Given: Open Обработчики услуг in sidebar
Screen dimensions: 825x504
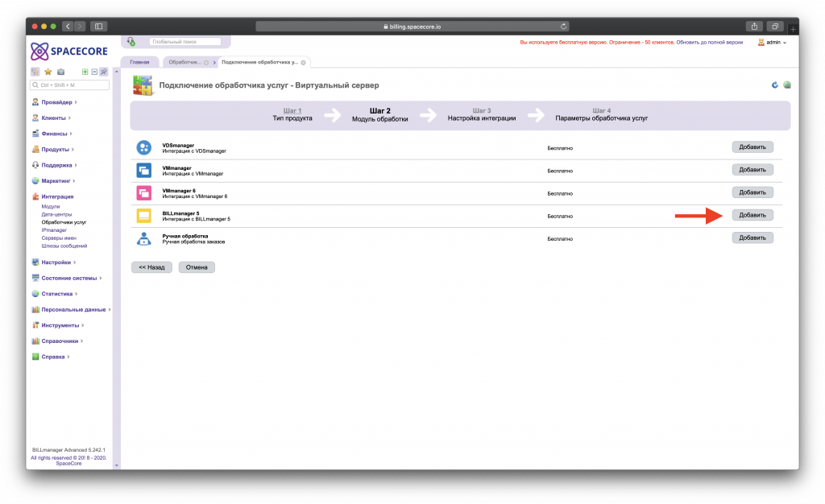Looking at the screenshot, I should click(x=64, y=222).
